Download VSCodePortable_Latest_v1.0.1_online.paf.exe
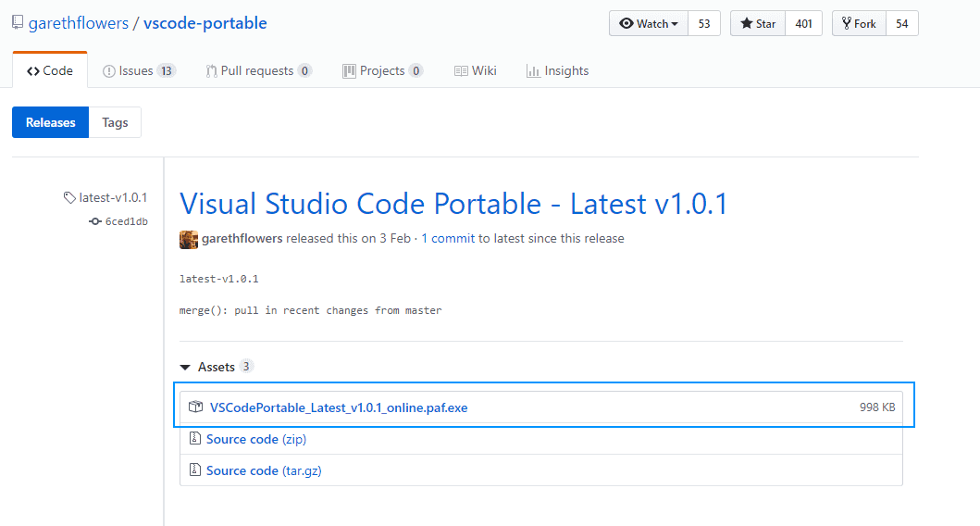Screen dimensions: 980x526 339,407
